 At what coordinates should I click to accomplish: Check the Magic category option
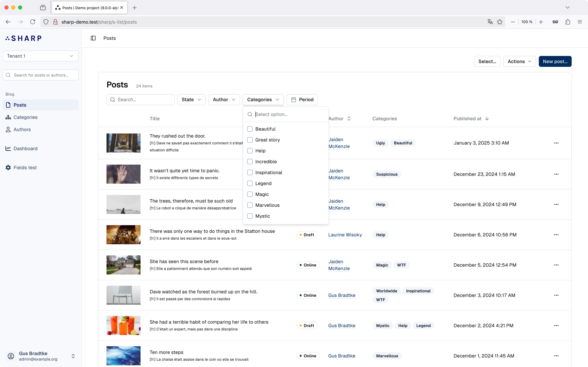point(250,194)
